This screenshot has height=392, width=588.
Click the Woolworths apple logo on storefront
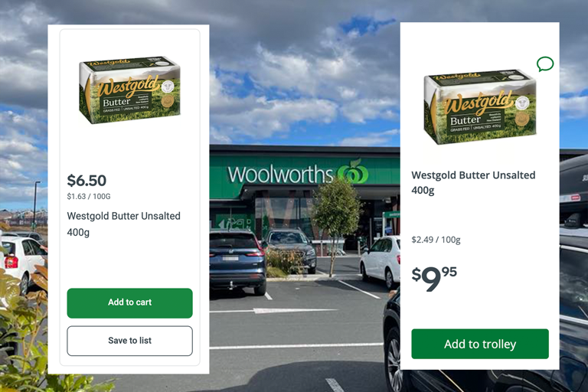pyautogui.click(x=353, y=171)
